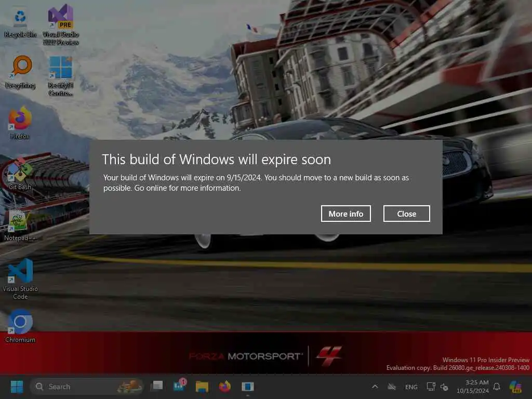Select Visual Studio 2022 Preview shortcut

[61, 24]
